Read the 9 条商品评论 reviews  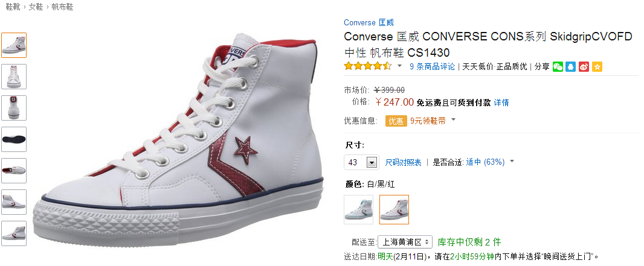[x=432, y=66]
